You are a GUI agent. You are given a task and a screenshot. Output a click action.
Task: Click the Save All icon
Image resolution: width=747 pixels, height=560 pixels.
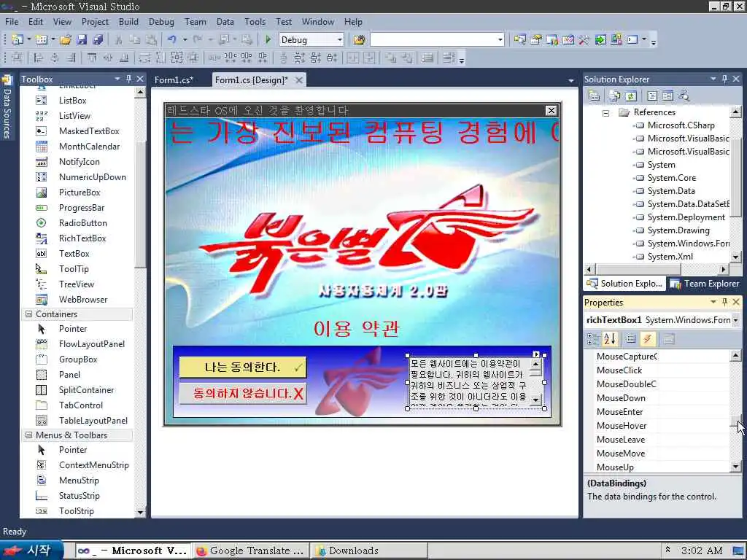(x=98, y=40)
